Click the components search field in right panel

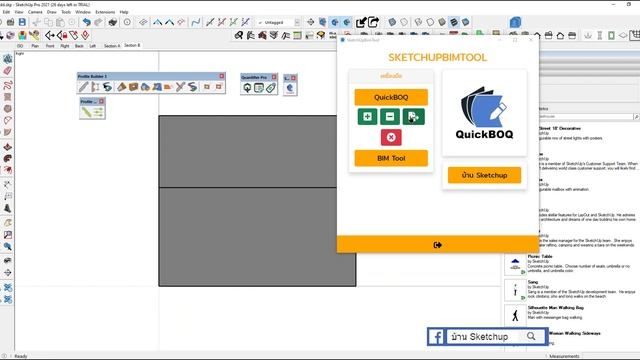pyautogui.click(x=585, y=117)
